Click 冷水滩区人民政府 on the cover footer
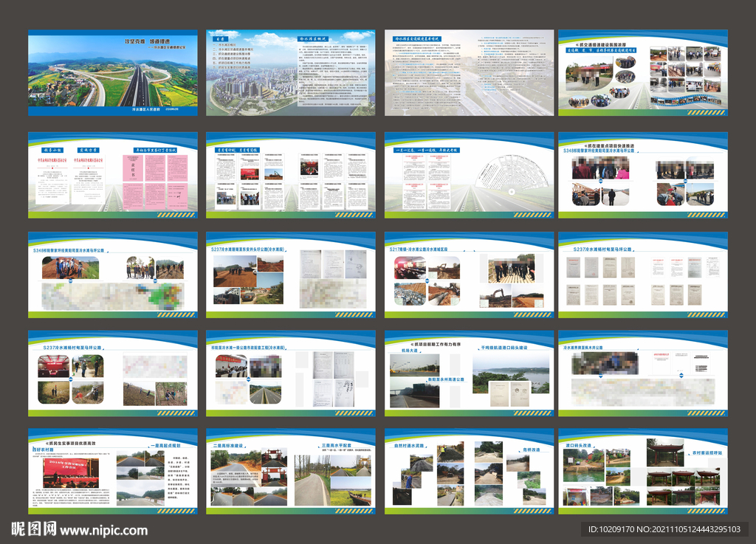 coord(145,110)
